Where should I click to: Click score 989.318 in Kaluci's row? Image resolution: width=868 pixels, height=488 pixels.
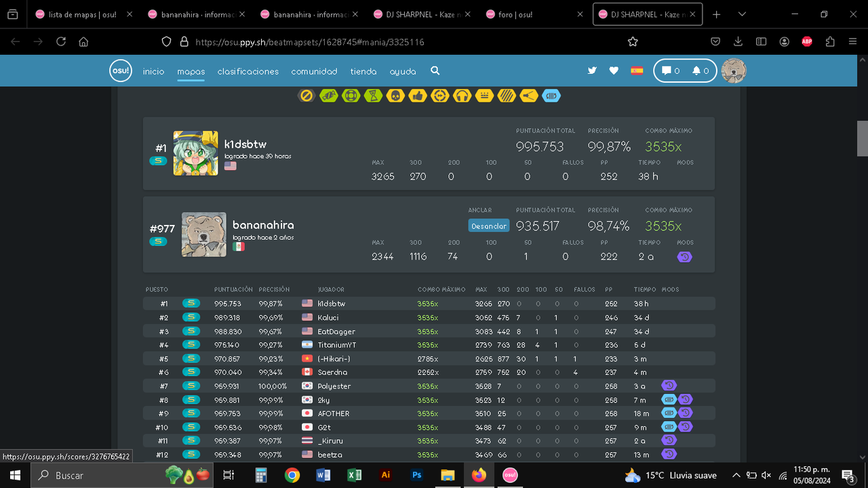tap(228, 318)
